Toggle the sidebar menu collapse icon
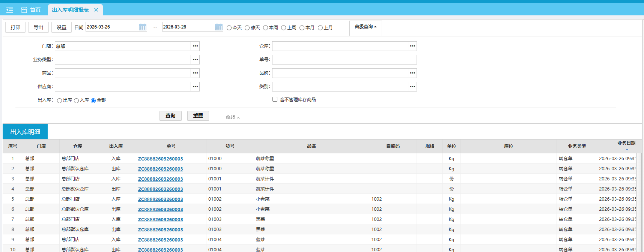This screenshot has height=252, width=644. 10,10
